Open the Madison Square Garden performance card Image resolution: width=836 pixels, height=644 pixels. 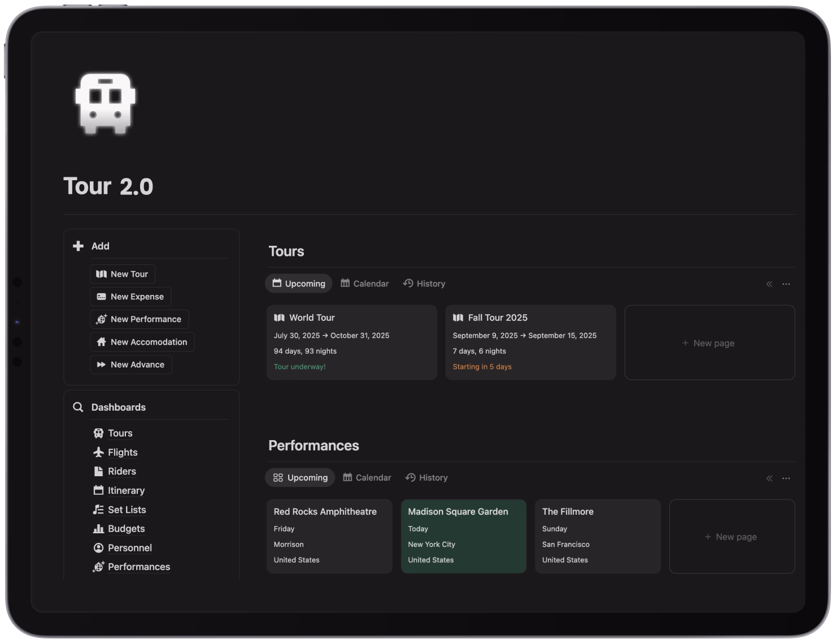tap(463, 536)
